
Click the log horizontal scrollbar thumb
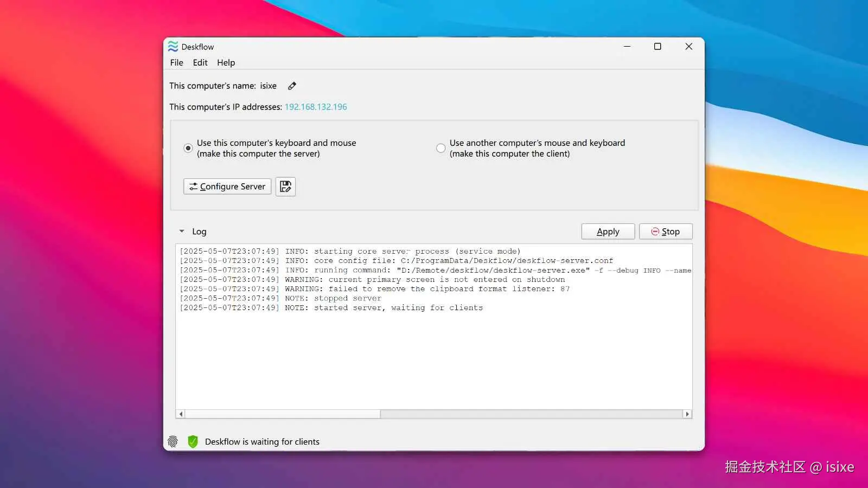pyautogui.click(x=283, y=414)
